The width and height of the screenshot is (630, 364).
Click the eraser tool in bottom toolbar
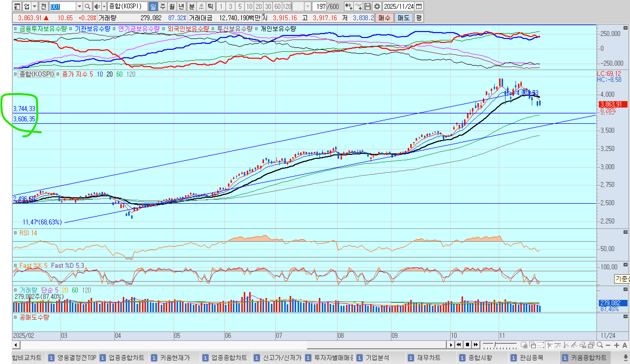pos(583,345)
